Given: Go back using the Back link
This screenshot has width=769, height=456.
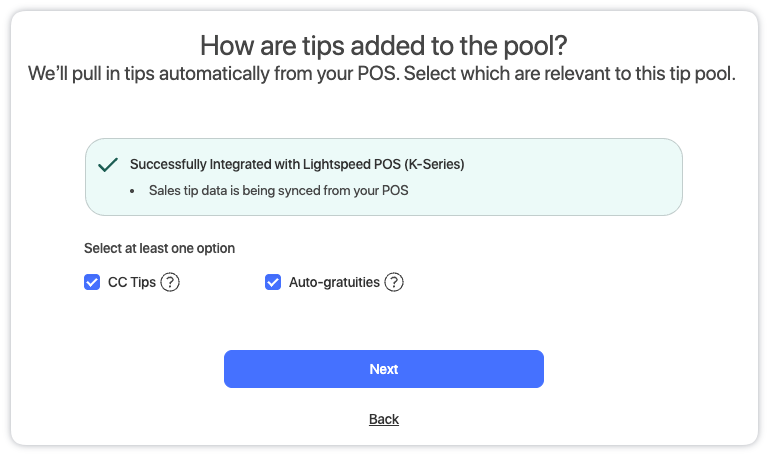Looking at the screenshot, I should (384, 419).
